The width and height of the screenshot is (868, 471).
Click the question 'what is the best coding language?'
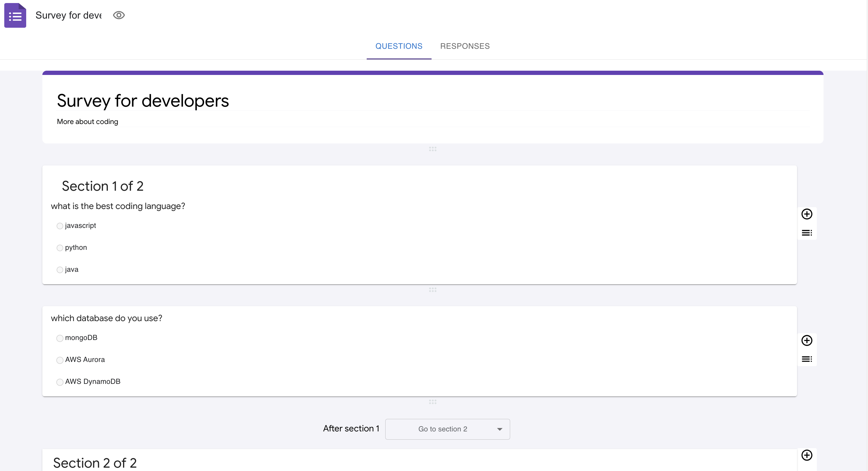click(118, 206)
